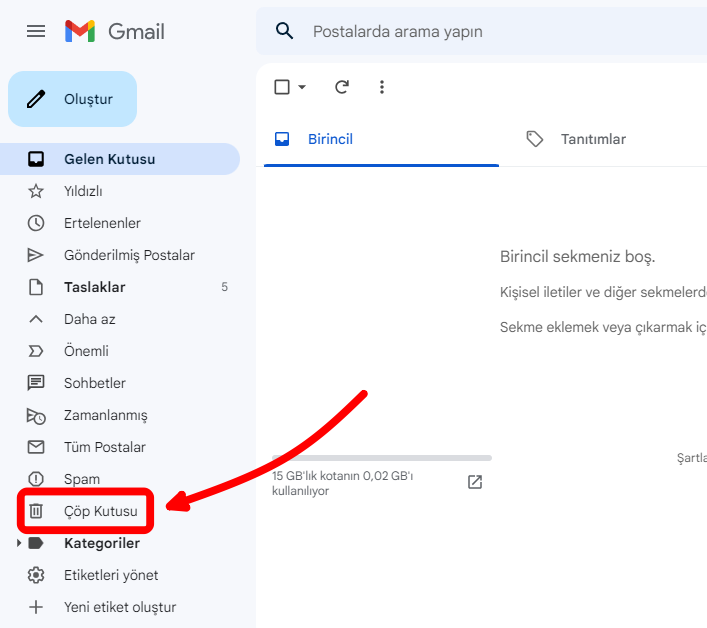Screen dimensions: 707x628
Task: Open storage details external link icon
Action: click(475, 482)
